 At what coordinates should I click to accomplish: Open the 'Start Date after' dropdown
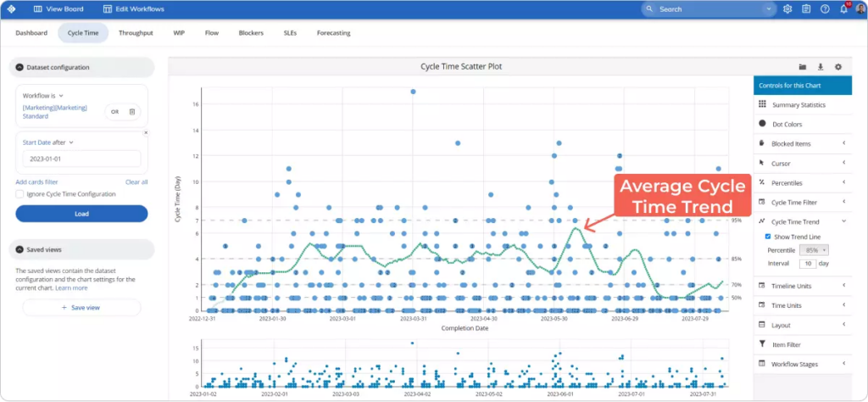click(48, 142)
